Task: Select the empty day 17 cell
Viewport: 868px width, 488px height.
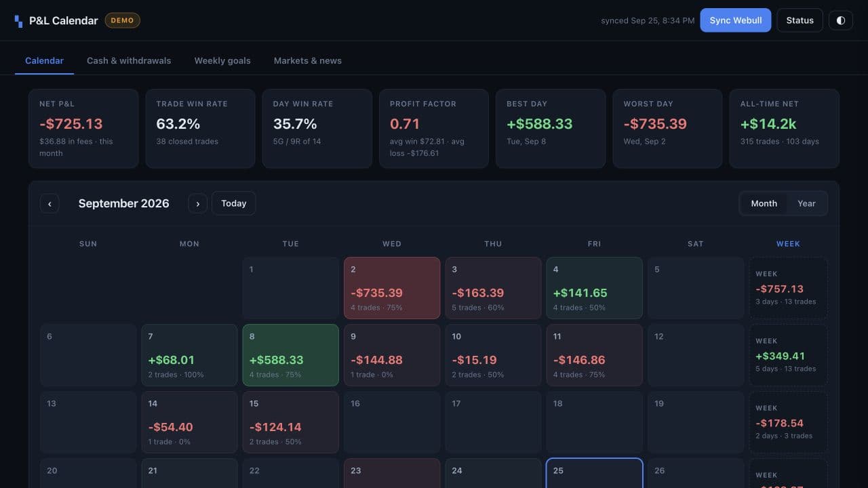Action: click(x=493, y=422)
